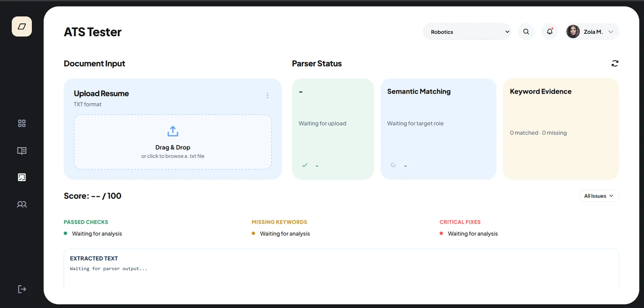Click the upload arrow icon
Image resolution: width=644 pixels, height=308 pixels.
pos(173,131)
